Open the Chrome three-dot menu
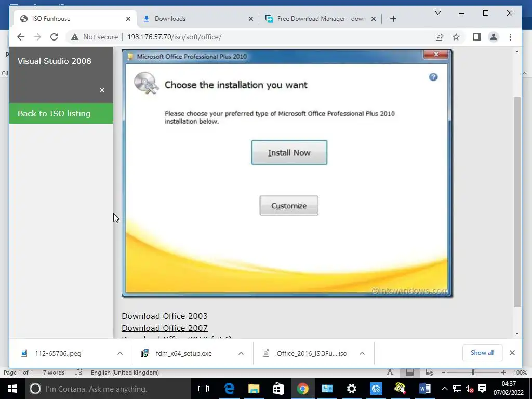The height and width of the screenshot is (399, 532). 510,37
